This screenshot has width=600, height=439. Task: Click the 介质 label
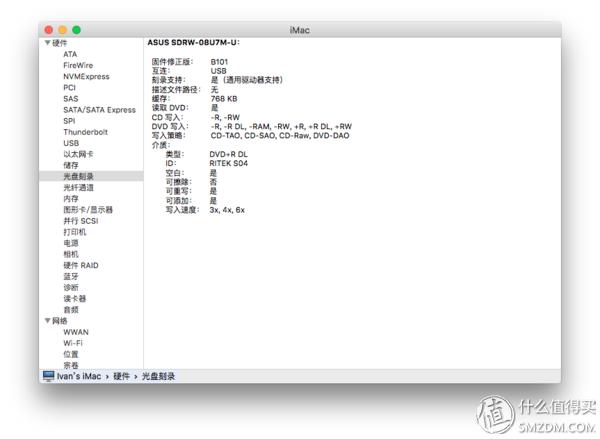[x=161, y=145]
